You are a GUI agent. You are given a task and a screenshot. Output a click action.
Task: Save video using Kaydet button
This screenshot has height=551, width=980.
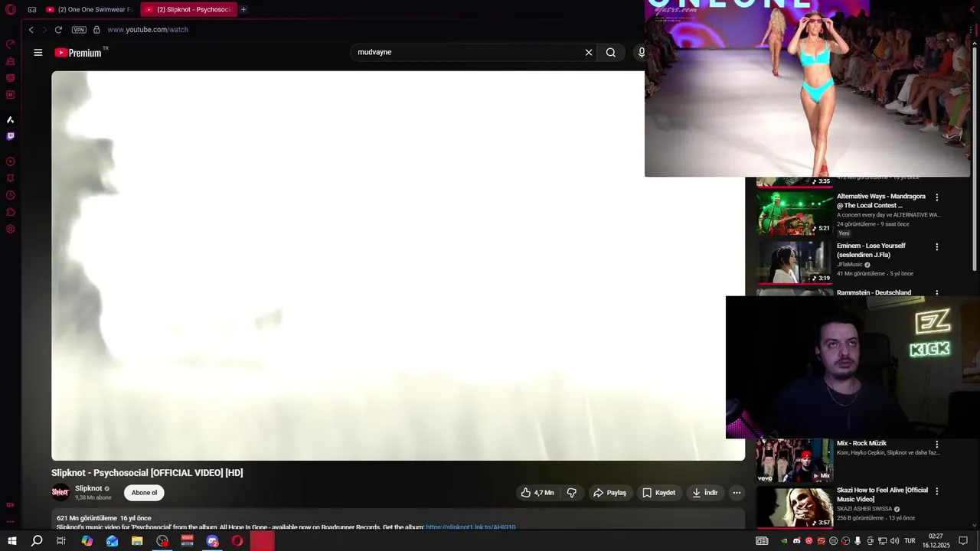click(x=658, y=493)
